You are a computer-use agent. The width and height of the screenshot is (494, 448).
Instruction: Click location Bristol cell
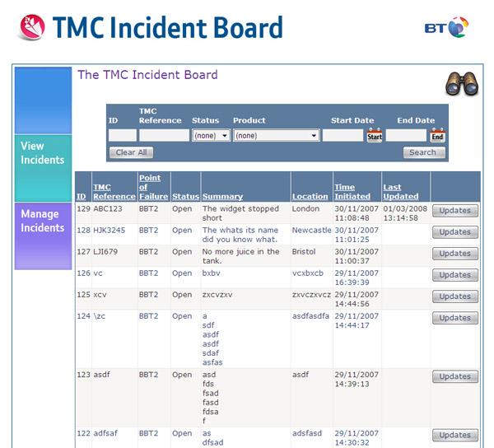(304, 251)
